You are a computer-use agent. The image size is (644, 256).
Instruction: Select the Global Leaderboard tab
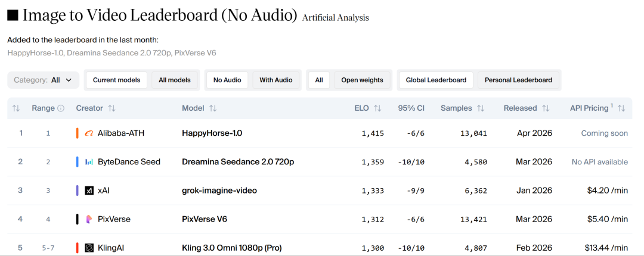click(436, 80)
